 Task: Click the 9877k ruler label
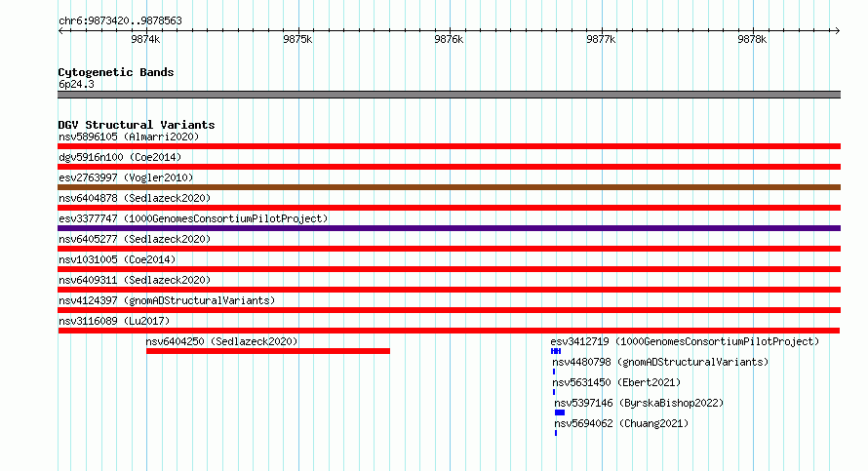pos(601,39)
